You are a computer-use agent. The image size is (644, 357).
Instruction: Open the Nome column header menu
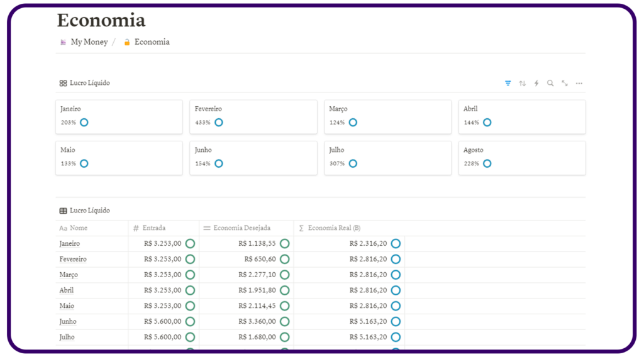[78, 228]
